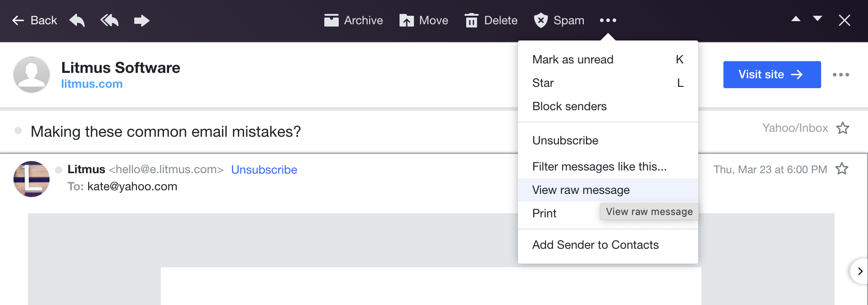The image size is (868, 305).
Task: Select the Reply All icon
Action: point(109,20)
